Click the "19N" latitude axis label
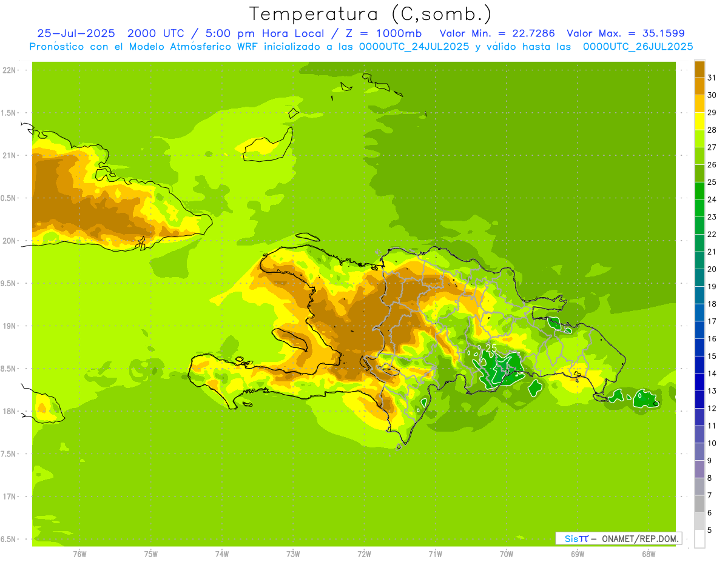The width and height of the screenshot is (728, 562). (9, 326)
